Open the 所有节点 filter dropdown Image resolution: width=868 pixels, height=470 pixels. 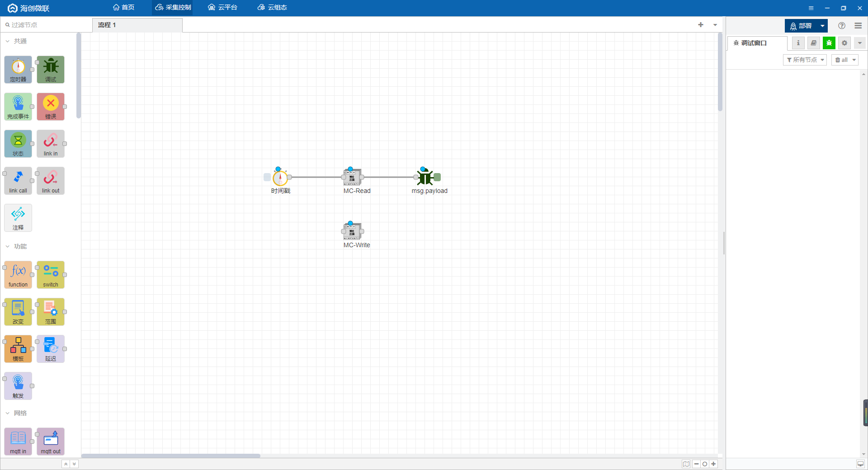[x=805, y=60]
